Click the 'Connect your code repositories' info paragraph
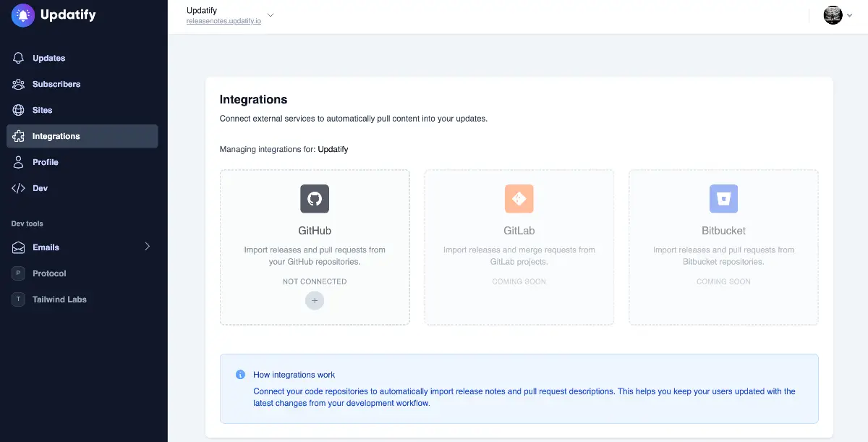This screenshot has height=442, width=868. [x=524, y=397]
